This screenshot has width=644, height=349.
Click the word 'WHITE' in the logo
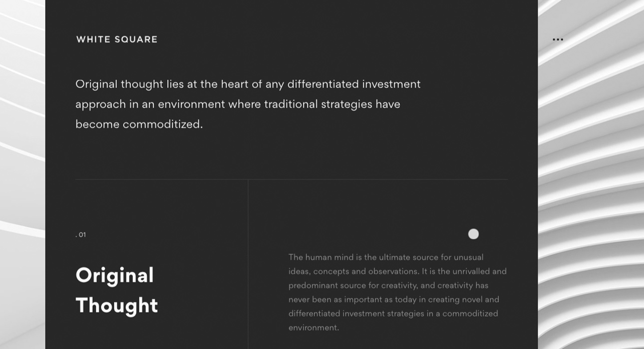(x=93, y=39)
